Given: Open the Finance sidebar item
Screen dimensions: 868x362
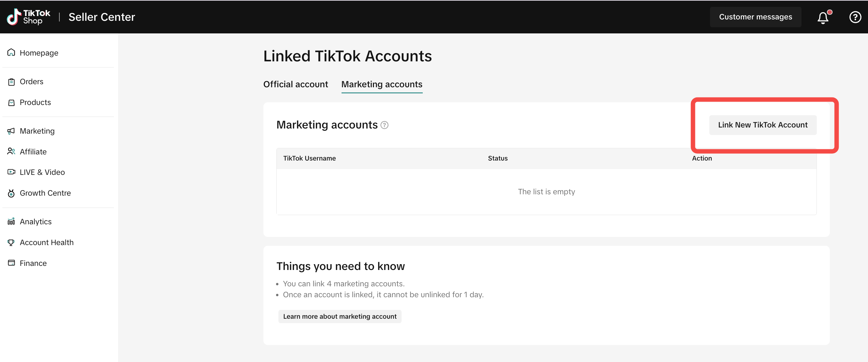Looking at the screenshot, I should 33,263.
